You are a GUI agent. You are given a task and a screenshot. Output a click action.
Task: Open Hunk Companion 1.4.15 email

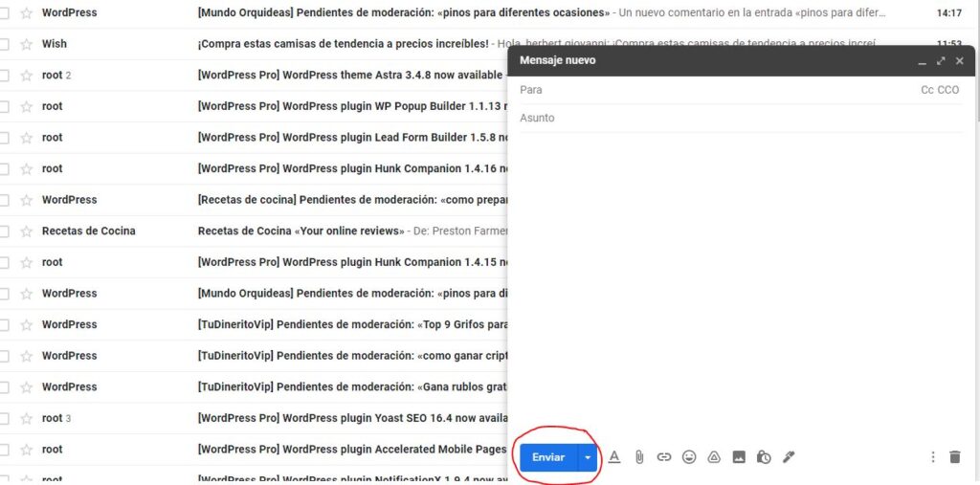click(352, 262)
